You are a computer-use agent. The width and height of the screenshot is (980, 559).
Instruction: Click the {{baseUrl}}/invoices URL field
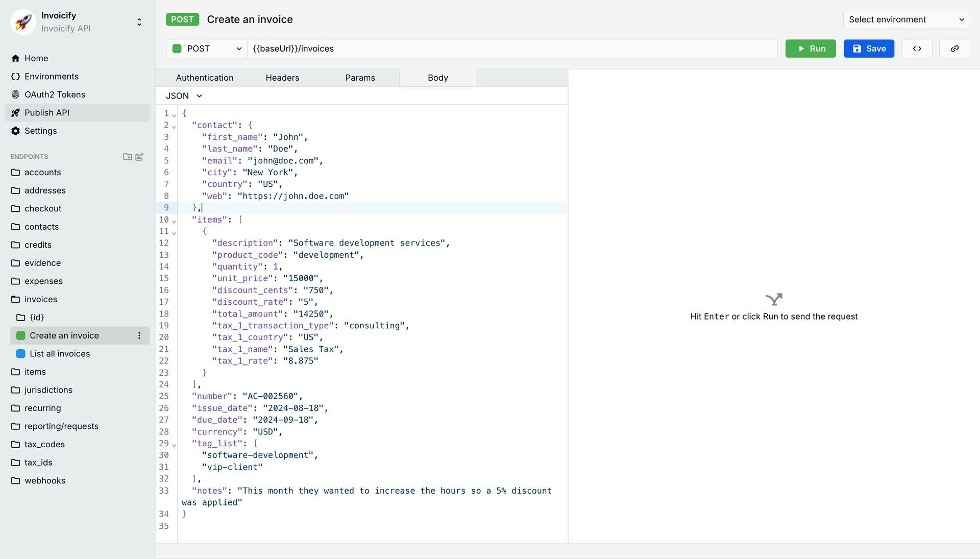(x=512, y=48)
